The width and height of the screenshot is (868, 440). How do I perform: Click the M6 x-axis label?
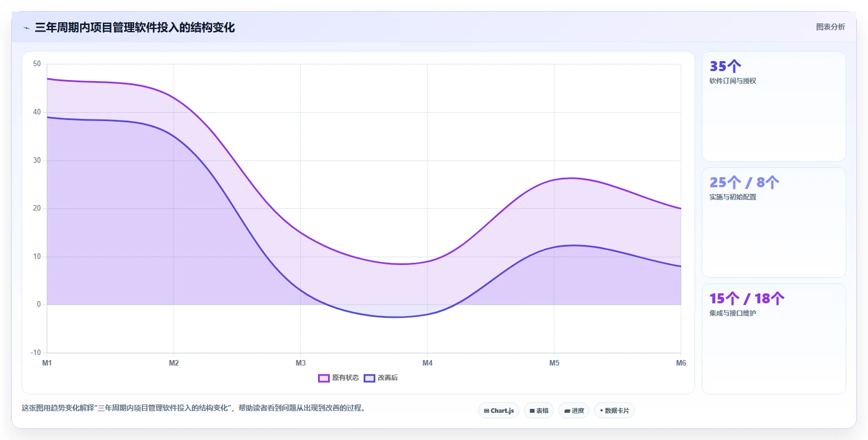(x=681, y=363)
